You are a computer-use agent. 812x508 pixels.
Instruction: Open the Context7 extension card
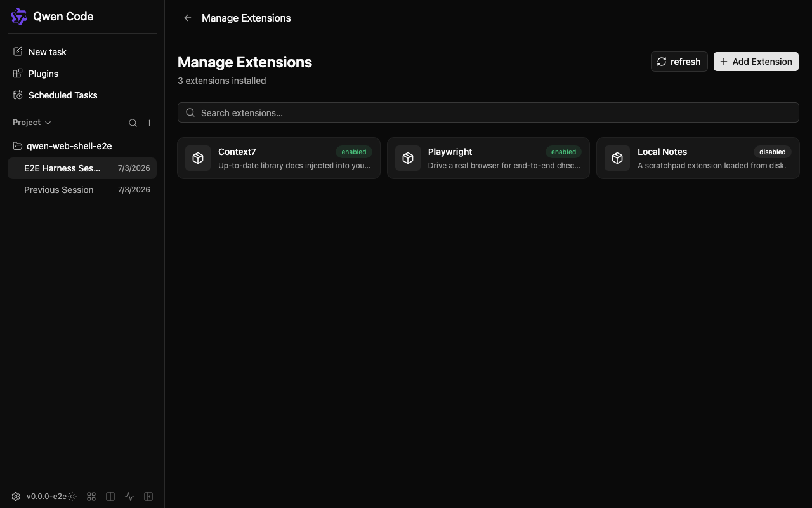[279, 158]
